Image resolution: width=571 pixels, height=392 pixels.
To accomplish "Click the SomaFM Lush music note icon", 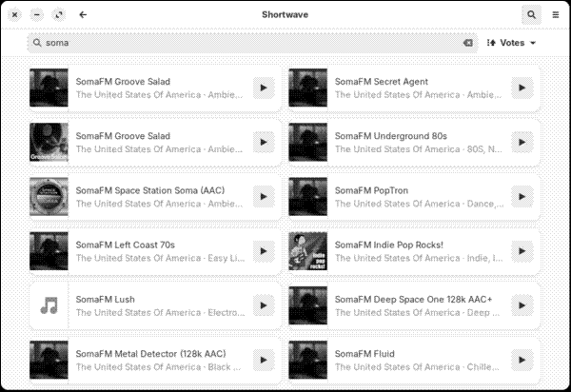I will [x=49, y=305].
